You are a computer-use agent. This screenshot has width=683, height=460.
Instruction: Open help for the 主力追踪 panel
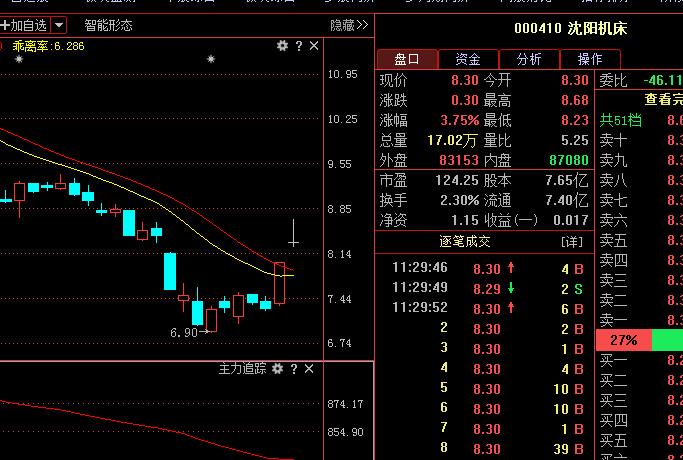point(294,369)
